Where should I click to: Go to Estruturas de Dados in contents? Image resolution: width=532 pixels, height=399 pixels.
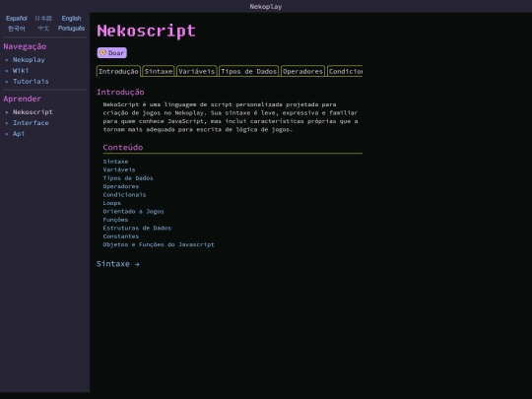(x=137, y=228)
